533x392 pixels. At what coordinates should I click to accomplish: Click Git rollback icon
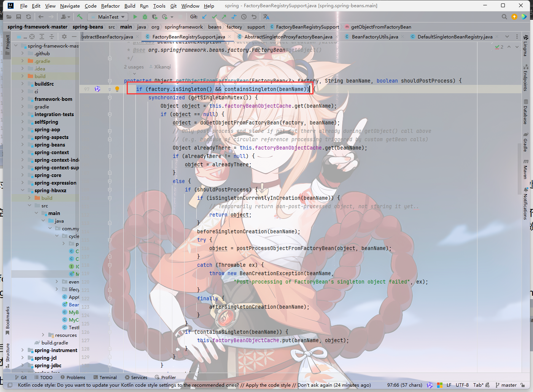[254, 17]
